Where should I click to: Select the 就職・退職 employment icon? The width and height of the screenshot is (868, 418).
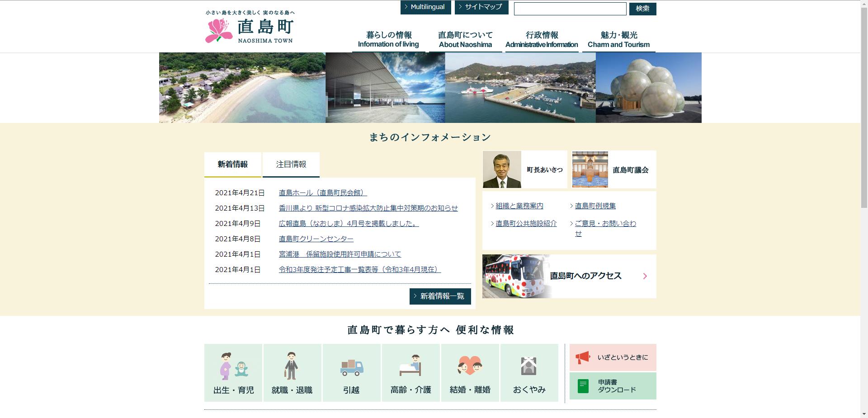click(x=292, y=371)
